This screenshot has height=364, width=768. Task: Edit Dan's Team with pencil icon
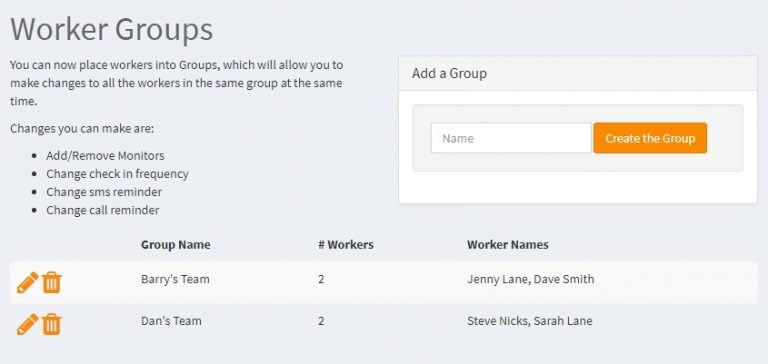(27, 324)
